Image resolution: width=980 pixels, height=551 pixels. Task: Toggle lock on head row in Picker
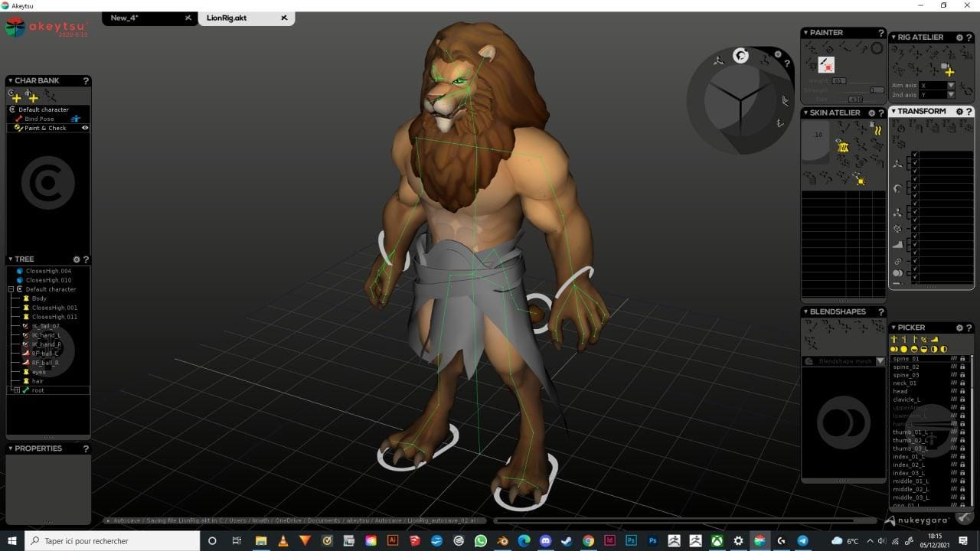(962, 391)
